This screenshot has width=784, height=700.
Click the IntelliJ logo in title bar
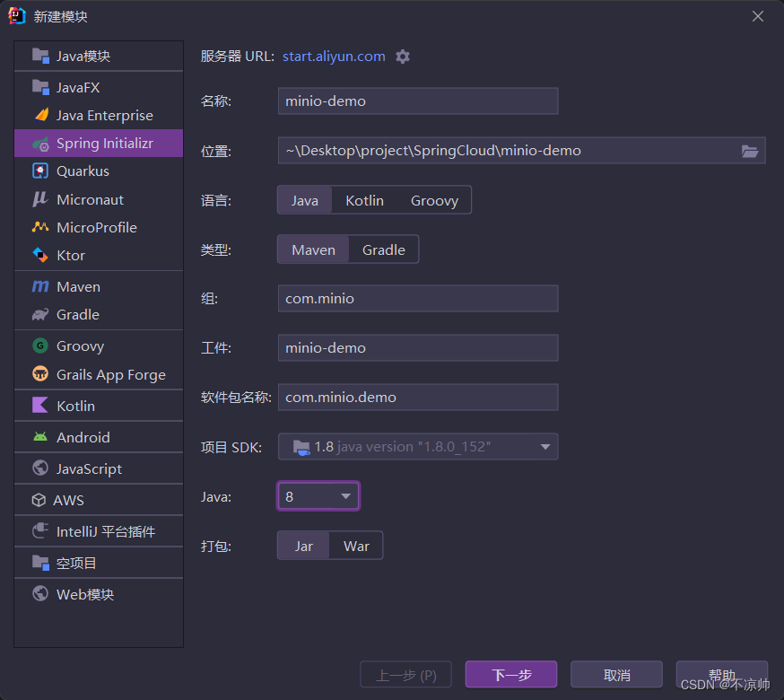pos(16,16)
